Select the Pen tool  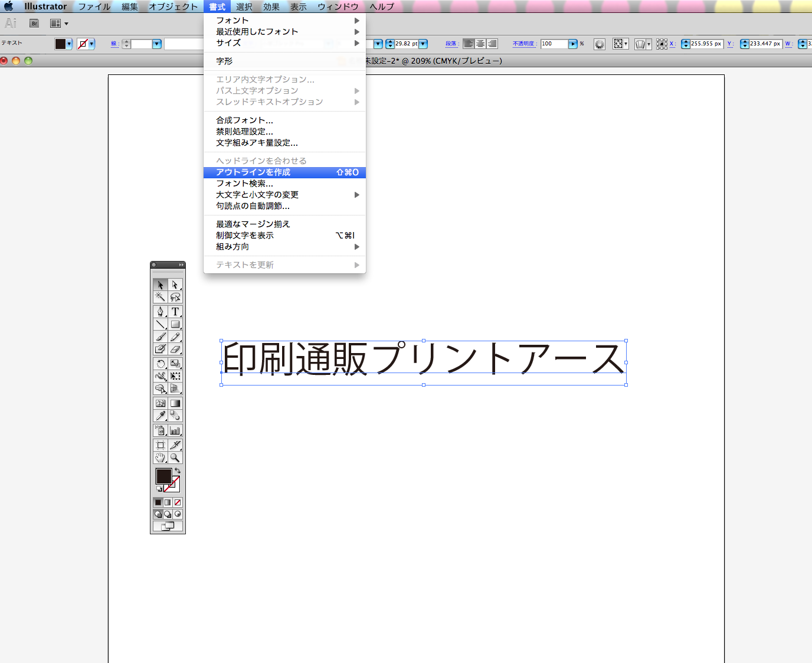[x=161, y=312]
